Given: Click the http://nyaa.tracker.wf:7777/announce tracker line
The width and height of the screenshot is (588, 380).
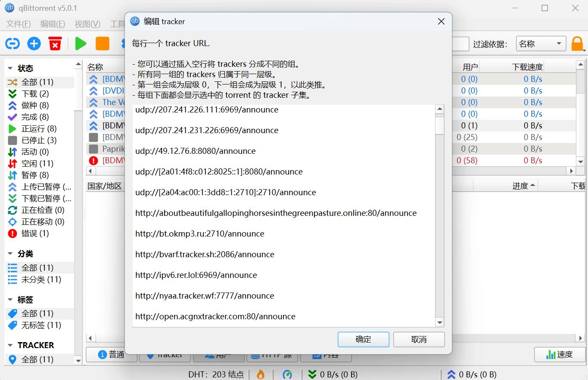Looking at the screenshot, I should [205, 296].
